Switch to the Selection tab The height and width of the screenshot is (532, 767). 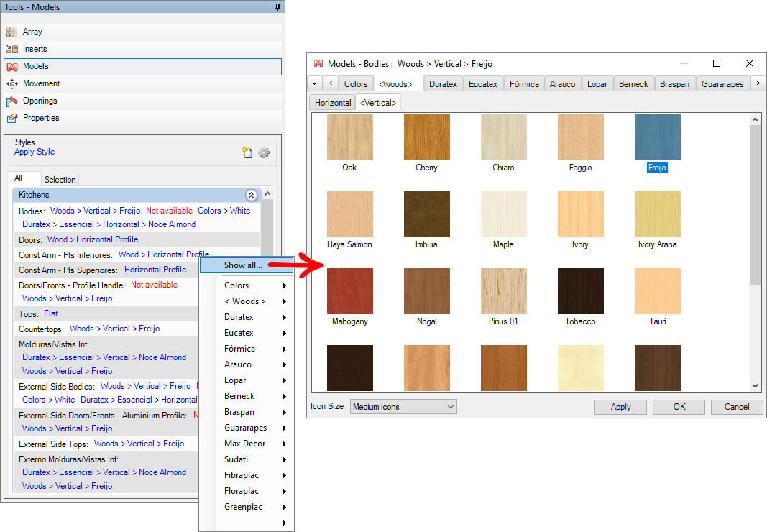tap(60, 180)
